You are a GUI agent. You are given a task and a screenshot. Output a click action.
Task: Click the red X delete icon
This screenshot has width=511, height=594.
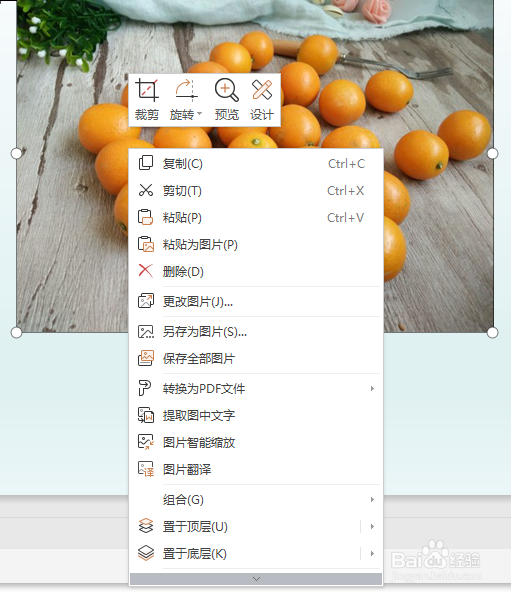tap(146, 271)
